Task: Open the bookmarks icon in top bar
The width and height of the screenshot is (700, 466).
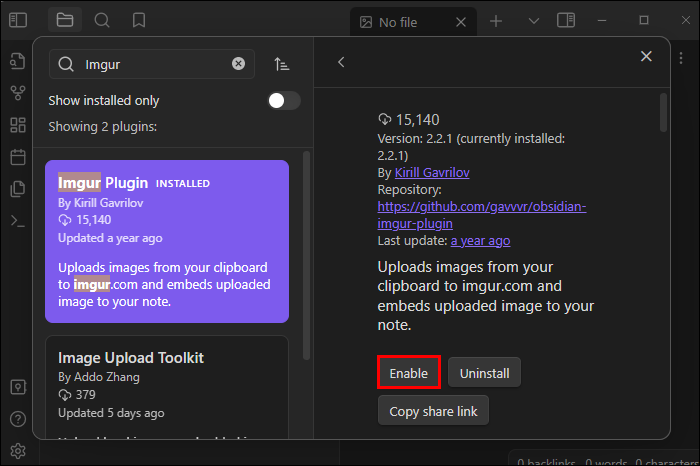Action: 139,20
